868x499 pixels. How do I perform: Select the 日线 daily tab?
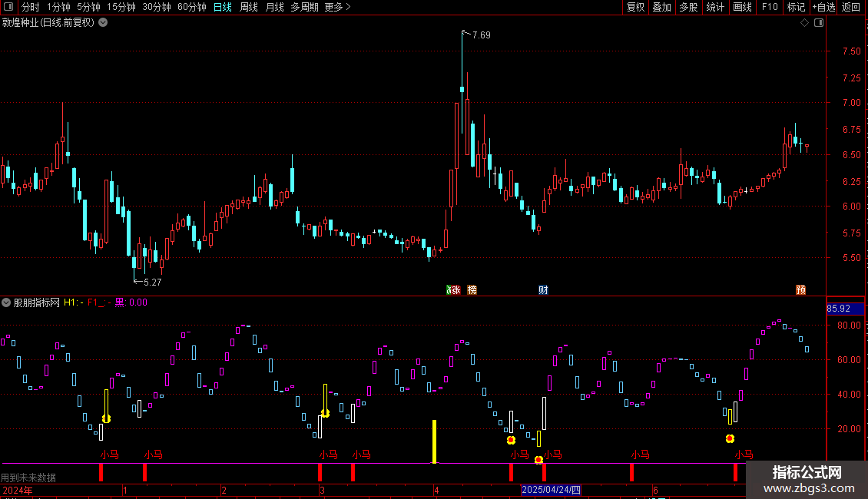(223, 7)
